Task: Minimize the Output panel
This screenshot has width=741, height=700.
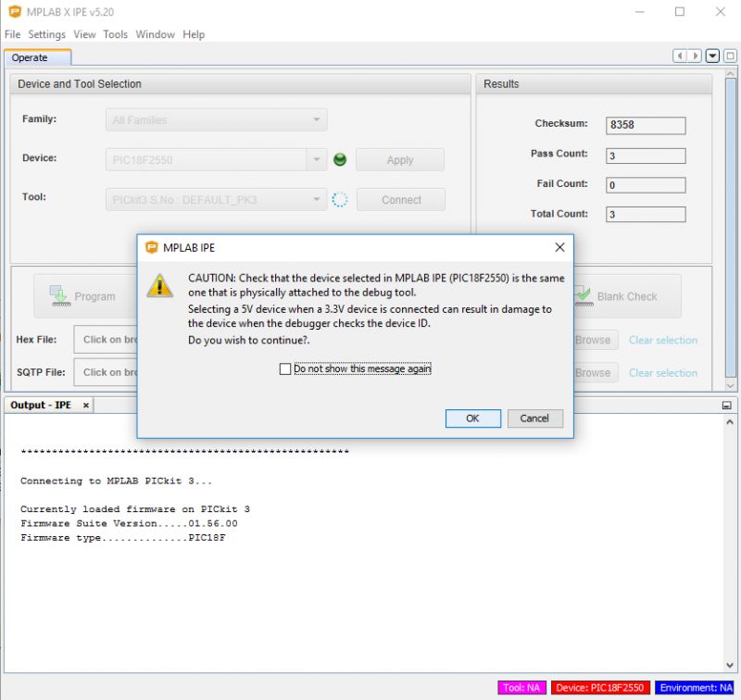Action: pos(727,406)
